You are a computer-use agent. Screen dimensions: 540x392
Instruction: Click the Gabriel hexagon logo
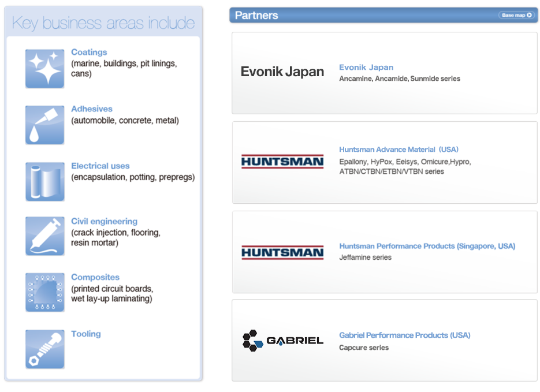(283, 341)
